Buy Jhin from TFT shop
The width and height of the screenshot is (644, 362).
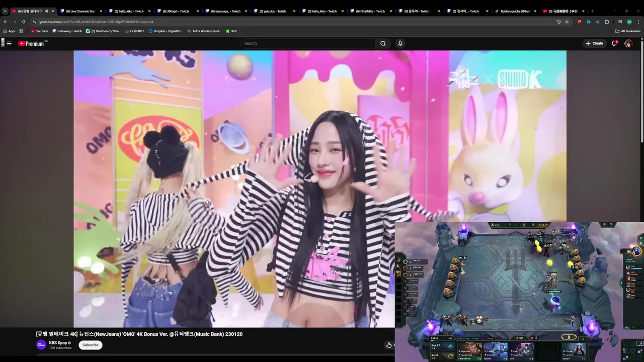(x=521, y=351)
